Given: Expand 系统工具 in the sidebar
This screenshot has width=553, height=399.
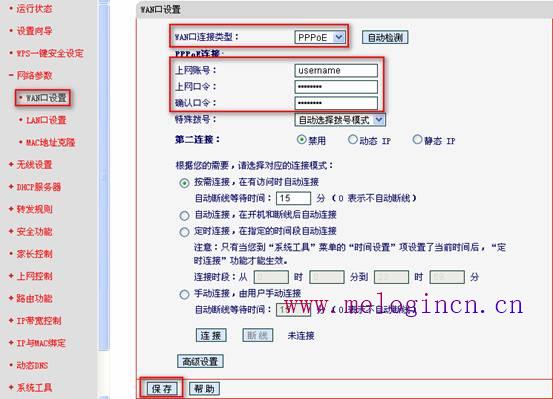Looking at the screenshot, I should (34, 388).
